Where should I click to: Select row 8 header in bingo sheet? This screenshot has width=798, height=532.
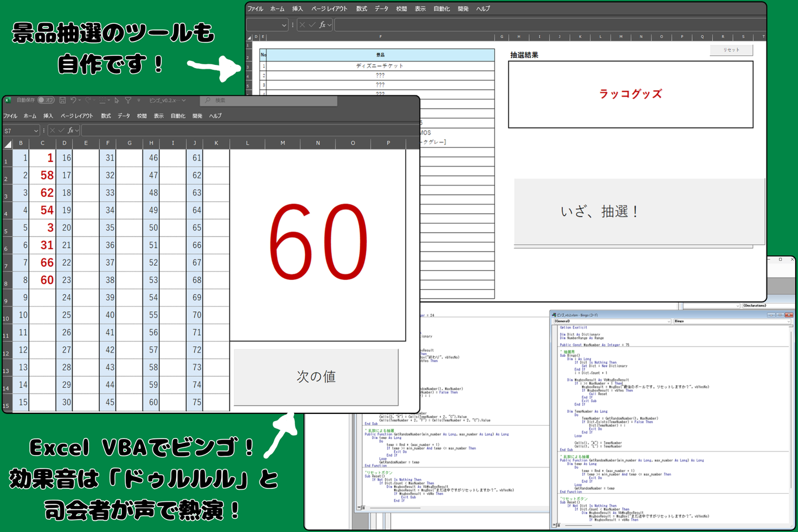pos(6,280)
